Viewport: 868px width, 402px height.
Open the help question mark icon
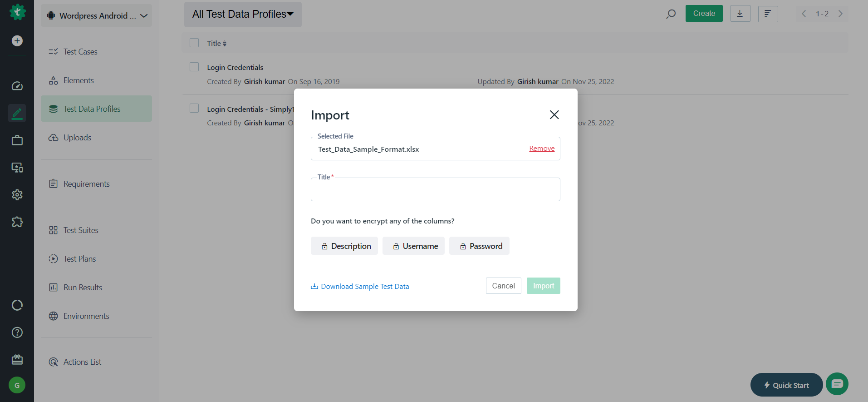coord(17,333)
